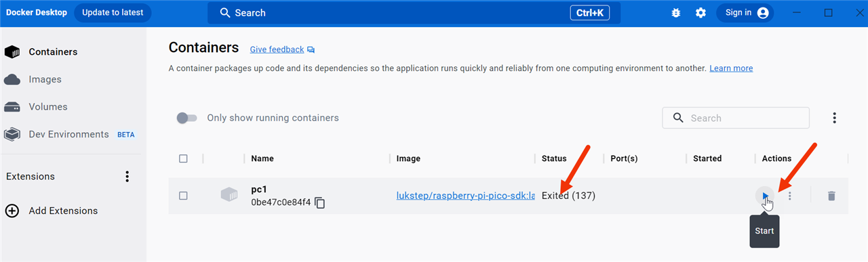This screenshot has width=868, height=262.
Task: Click the pc1 container cube icon
Action: (229, 195)
